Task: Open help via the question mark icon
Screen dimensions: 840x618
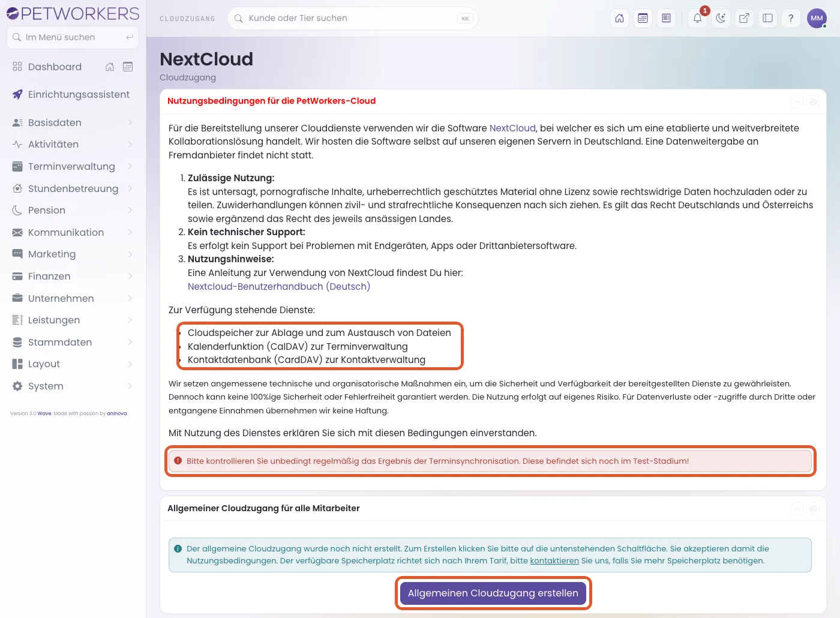Action: (791, 18)
